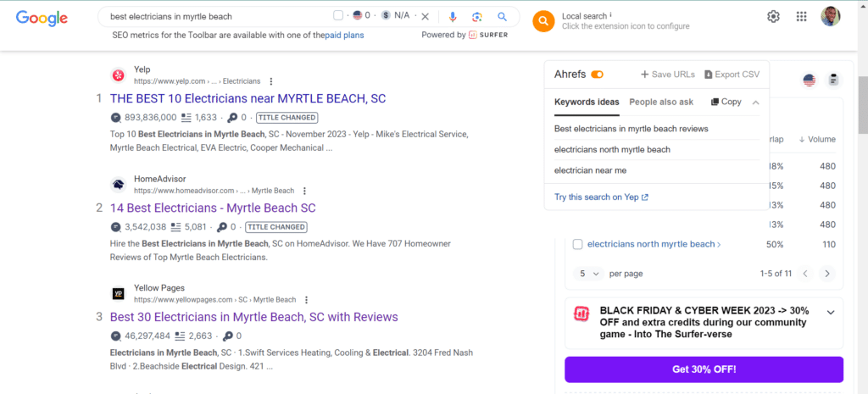Click TITLE CHANGED badge on HomeAdvisor result

click(276, 227)
